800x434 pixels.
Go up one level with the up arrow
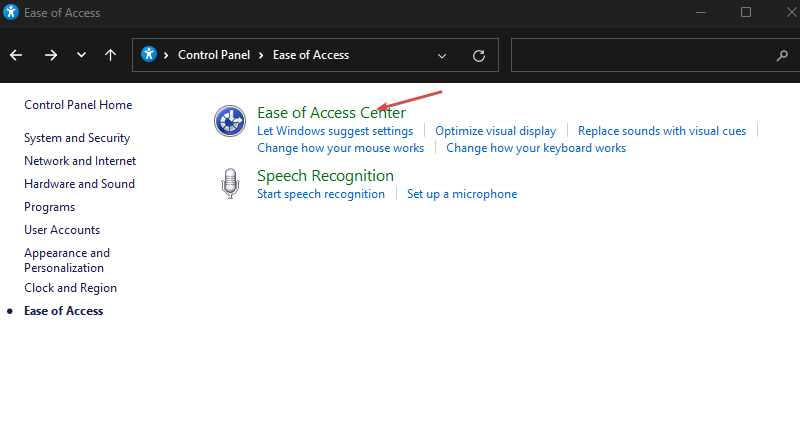[110, 55]
